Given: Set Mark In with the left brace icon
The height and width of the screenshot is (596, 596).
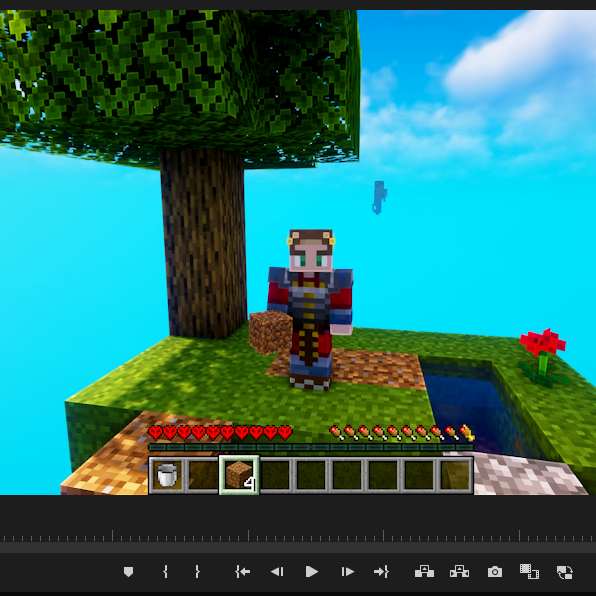Looking at the screenshot, I should pos(165,572).
